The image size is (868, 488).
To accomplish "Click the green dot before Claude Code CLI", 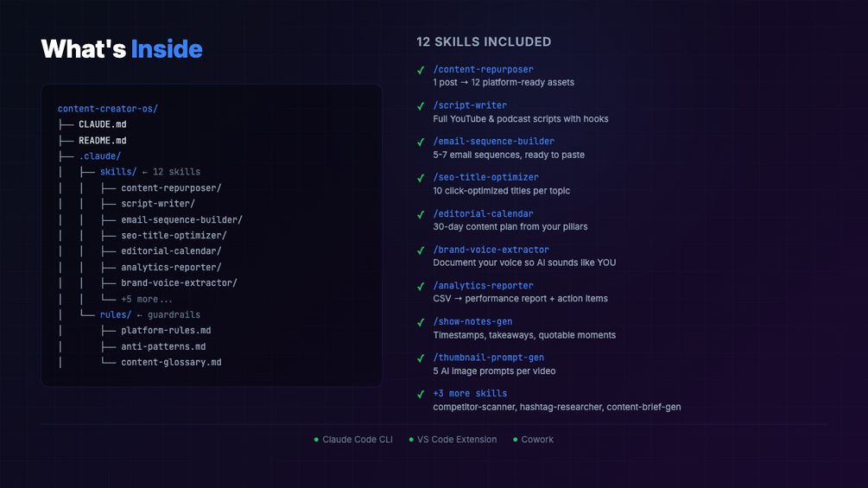I will click(316, 440).
